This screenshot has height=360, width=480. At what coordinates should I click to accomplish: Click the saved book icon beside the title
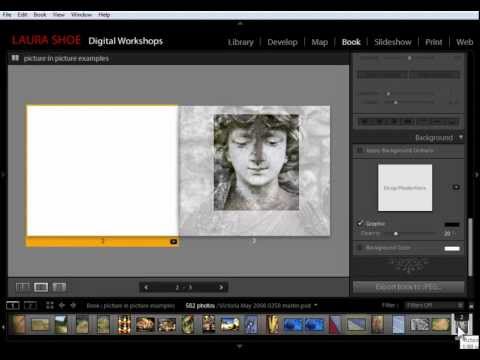(x=15, y=58)
